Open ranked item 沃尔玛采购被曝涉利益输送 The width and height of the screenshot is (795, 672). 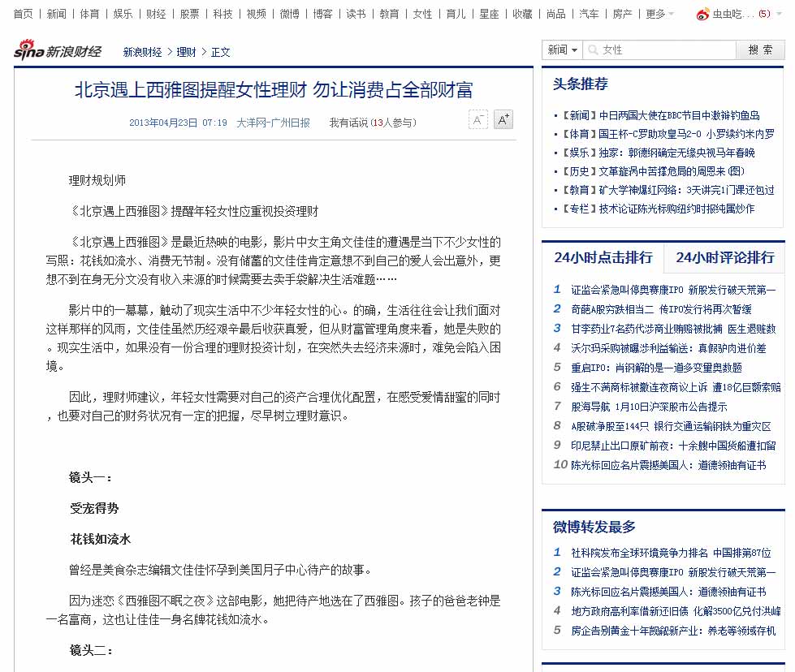[668, 348]
